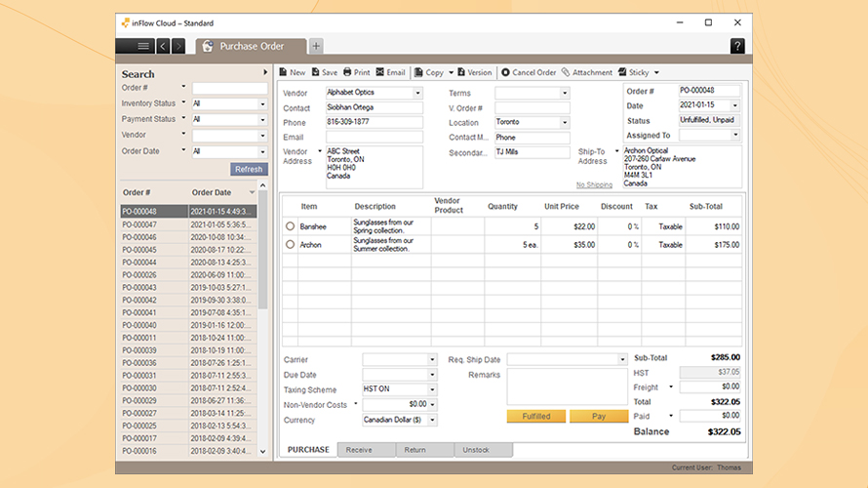The image size is (868, 488).
Task: Collapse the Search panel using its arrow
Action: tap(264, 73)
